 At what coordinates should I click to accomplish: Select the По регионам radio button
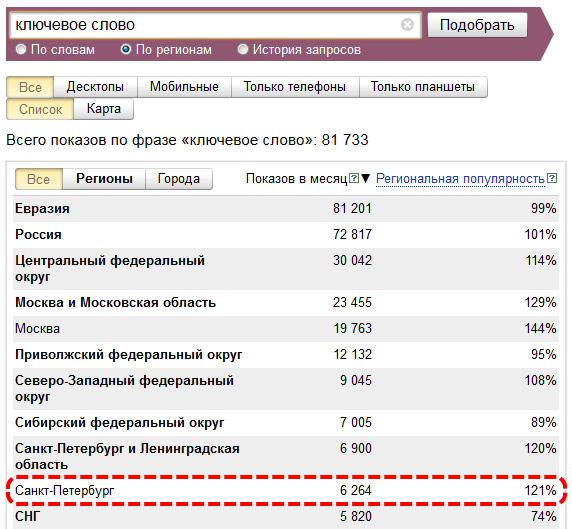(126, 49)
